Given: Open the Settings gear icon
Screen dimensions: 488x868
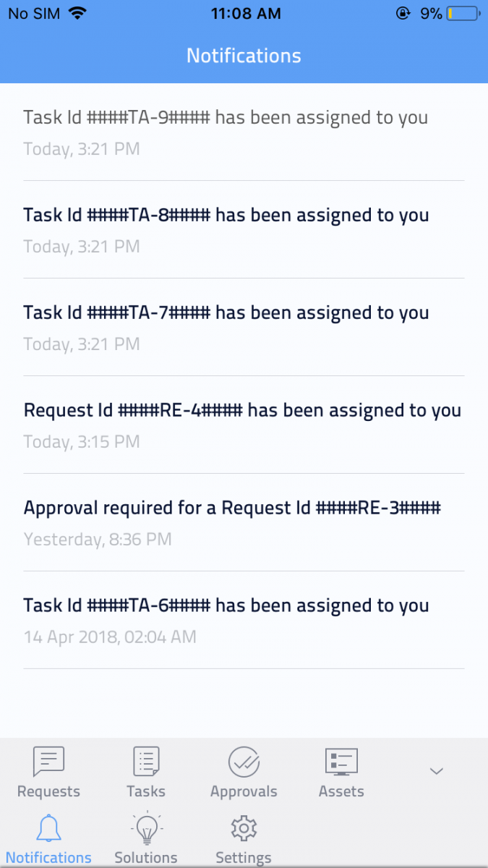Looking at the screenshot, I should pyautogui.click(x=244, y=829).
